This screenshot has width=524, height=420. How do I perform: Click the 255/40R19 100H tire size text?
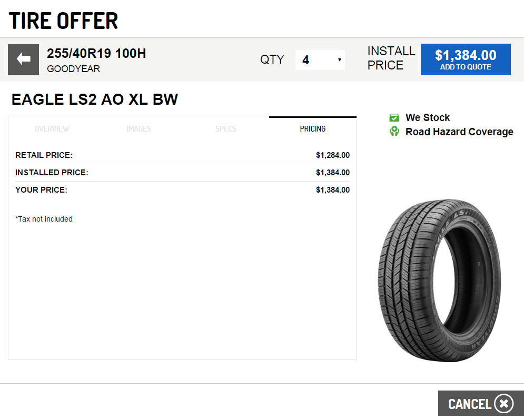click(96, 53)
